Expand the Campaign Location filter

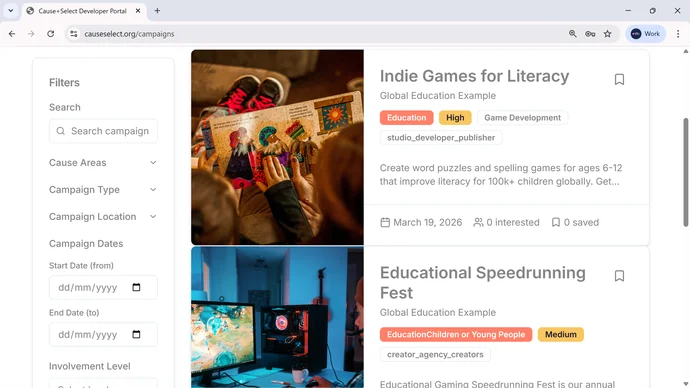[x=103, y=216]
